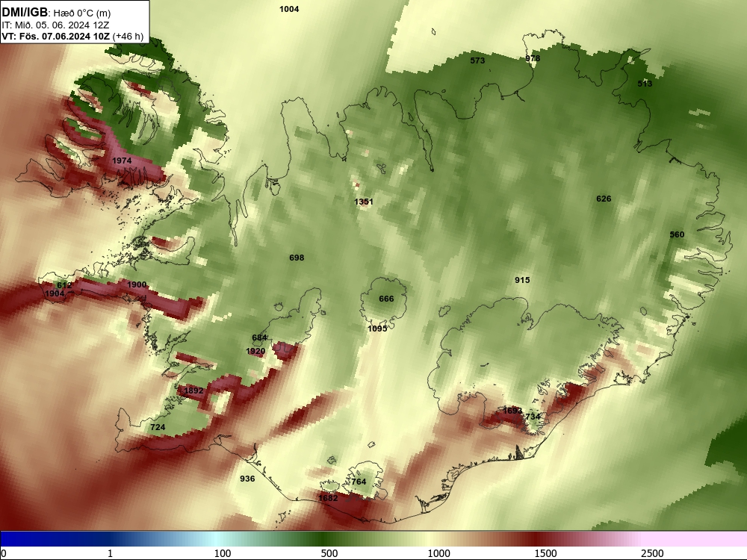Viewport: 747px width, 560px height.
Task: Click the color scale label 2500
Action: 652,553
